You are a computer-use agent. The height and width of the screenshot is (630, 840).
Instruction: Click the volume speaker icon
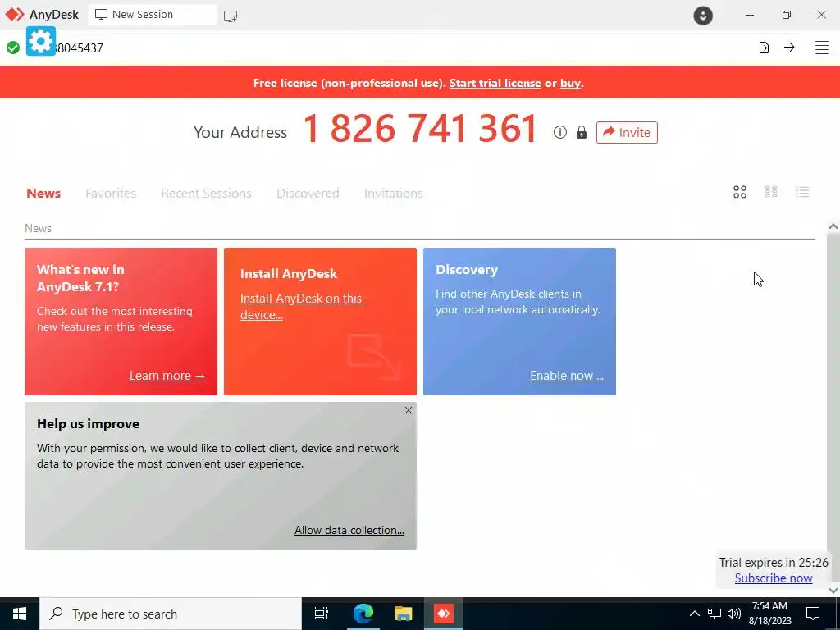(734, 614)
